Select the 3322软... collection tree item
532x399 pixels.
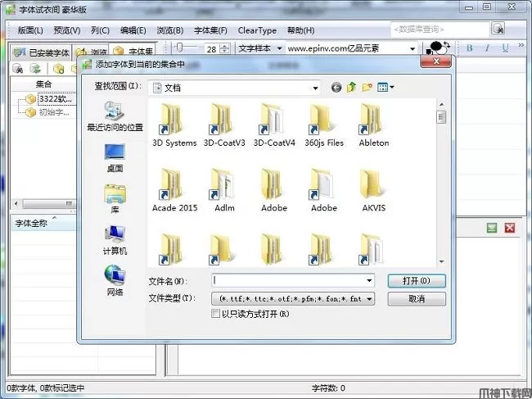56,99
